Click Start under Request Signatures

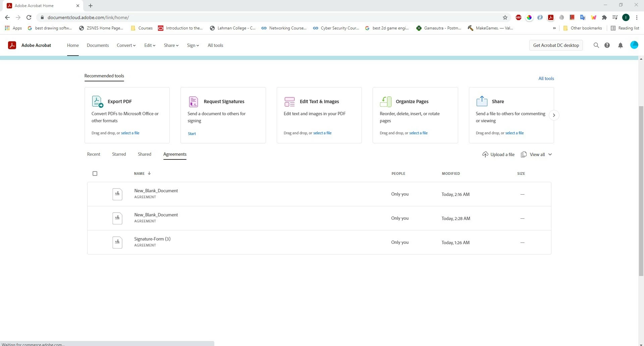click(192, 134)
